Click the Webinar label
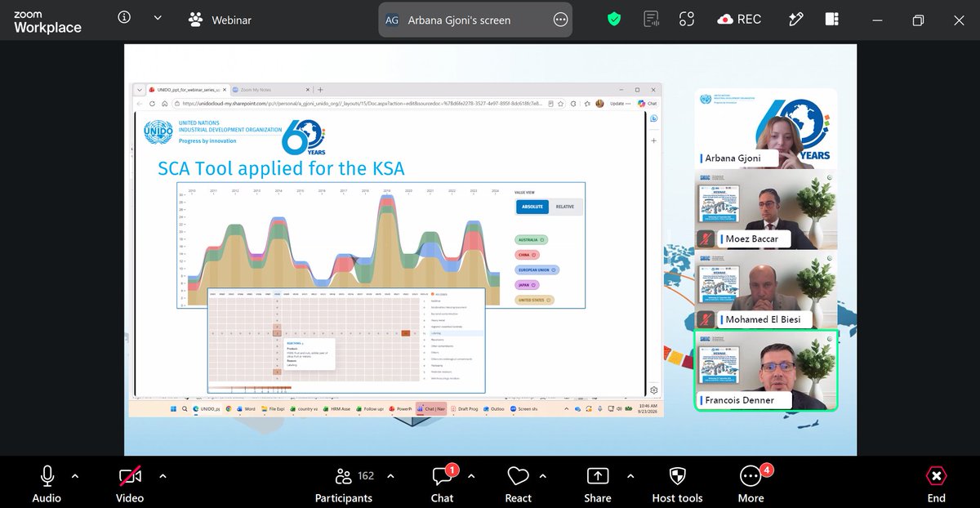The height and width of the screenshot is (508, 980). click(x=232, y=20)
